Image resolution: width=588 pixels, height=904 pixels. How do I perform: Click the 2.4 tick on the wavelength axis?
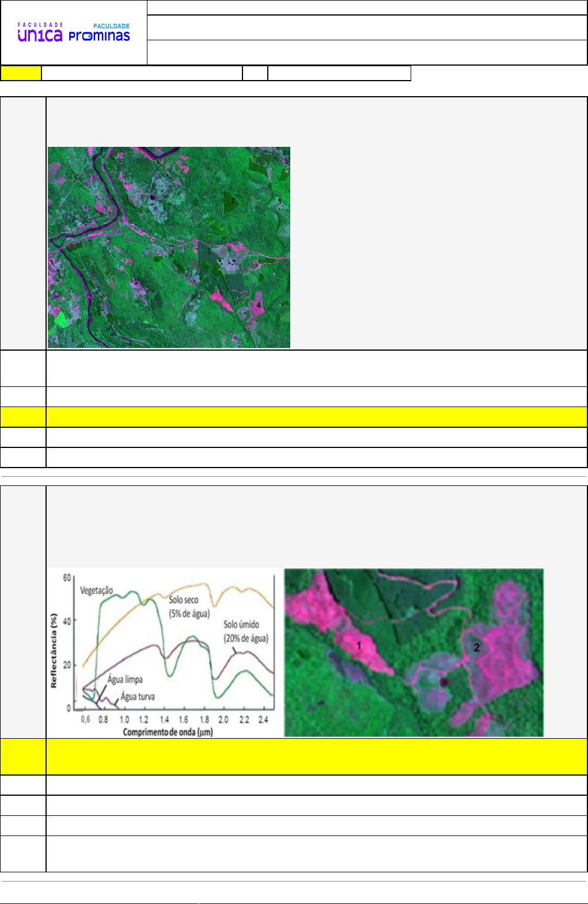click(263, 720)
